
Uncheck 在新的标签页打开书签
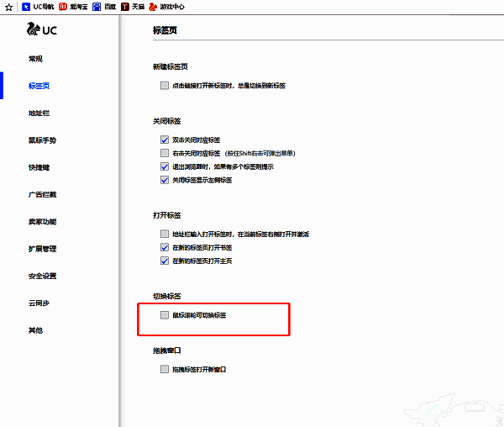click(x=165, y=248)
